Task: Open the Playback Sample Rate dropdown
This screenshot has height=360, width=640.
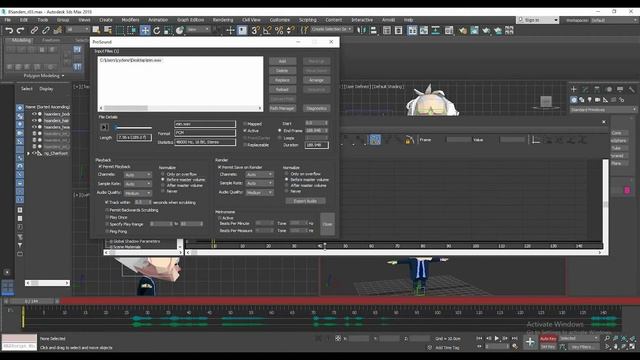Action: [138, 184]
